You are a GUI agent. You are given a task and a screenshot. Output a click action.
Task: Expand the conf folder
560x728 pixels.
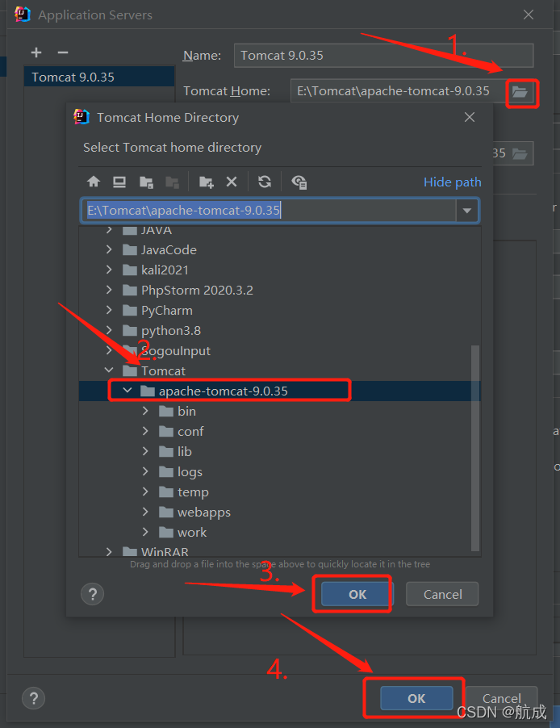pos(145,431)
